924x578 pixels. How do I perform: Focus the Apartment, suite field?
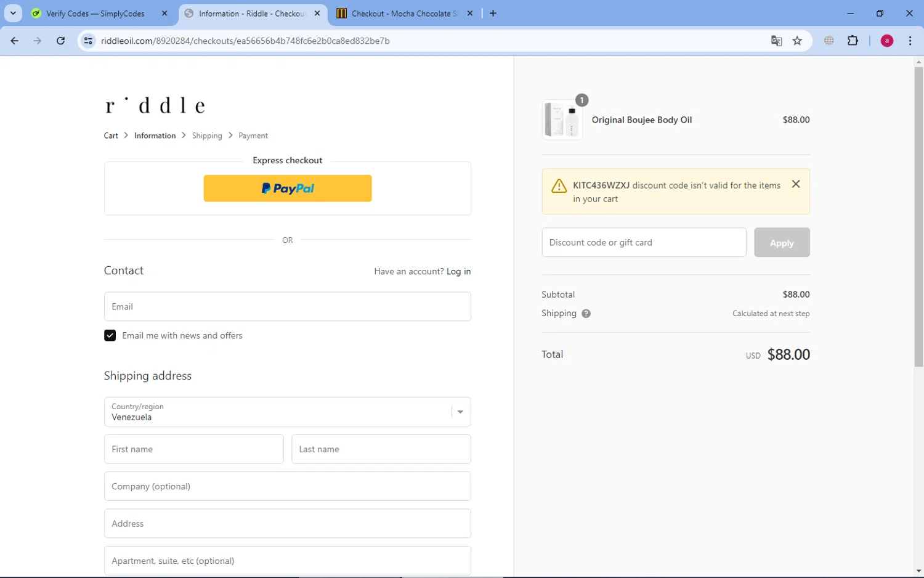coord(288,561)
